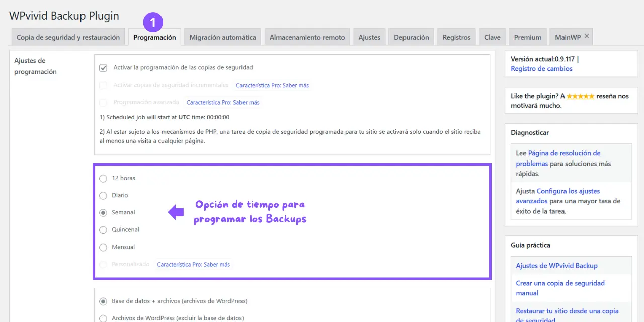Go to the Ajustes tab

pyautogui.click(x=369, y=37)
